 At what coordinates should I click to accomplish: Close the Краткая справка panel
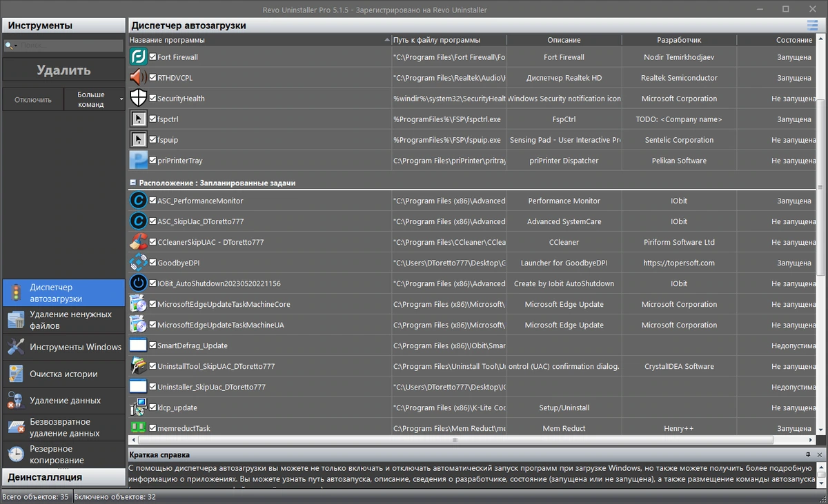pos(820,455)
